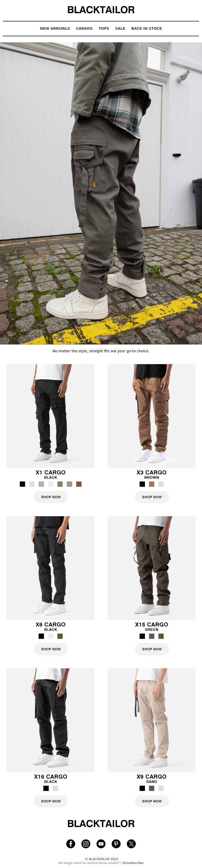
Task: Visit the YouTube channel icon
Action: (x=101, y=843)
